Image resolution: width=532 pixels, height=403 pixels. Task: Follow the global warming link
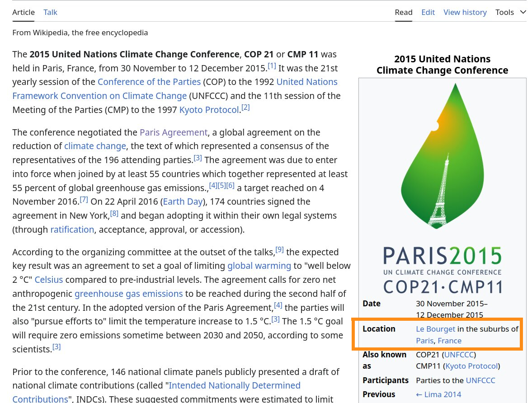tap(259, 266)
